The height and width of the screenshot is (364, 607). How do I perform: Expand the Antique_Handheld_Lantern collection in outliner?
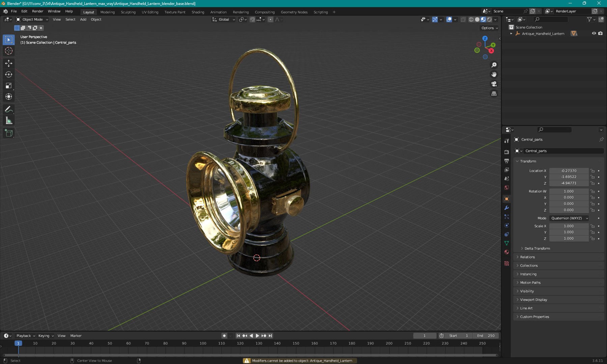511,33
